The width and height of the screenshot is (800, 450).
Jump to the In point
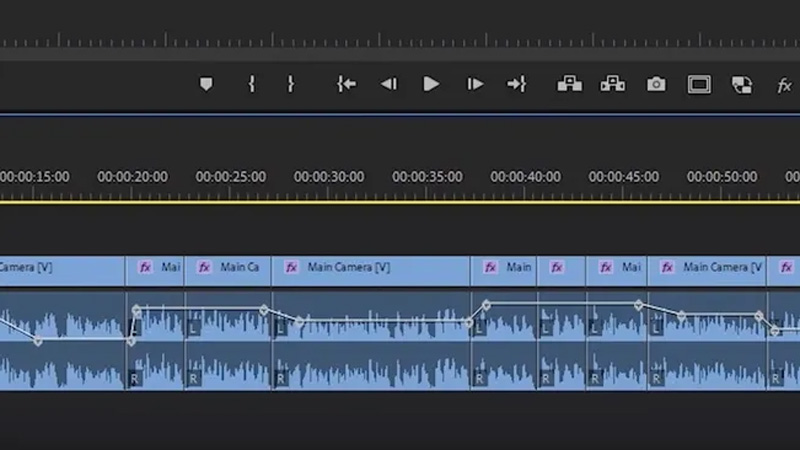click(346, 85)
